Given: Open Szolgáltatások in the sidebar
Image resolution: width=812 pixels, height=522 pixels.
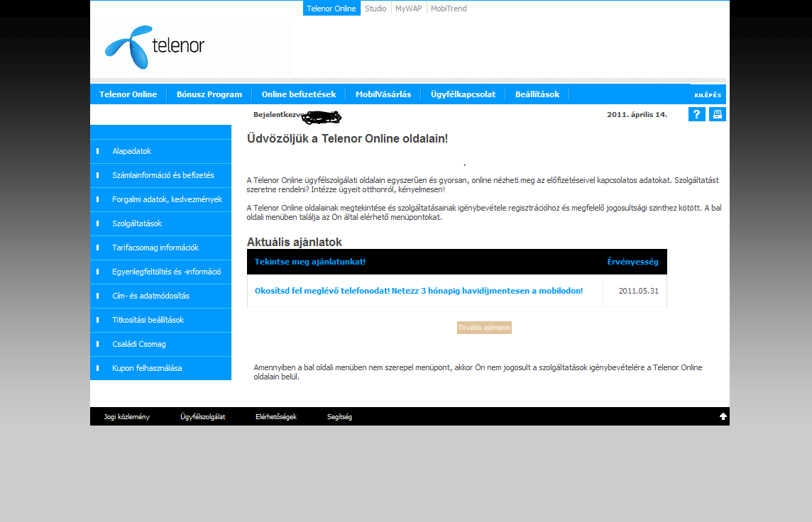Looking at the screenshot, I should (160, 223).
